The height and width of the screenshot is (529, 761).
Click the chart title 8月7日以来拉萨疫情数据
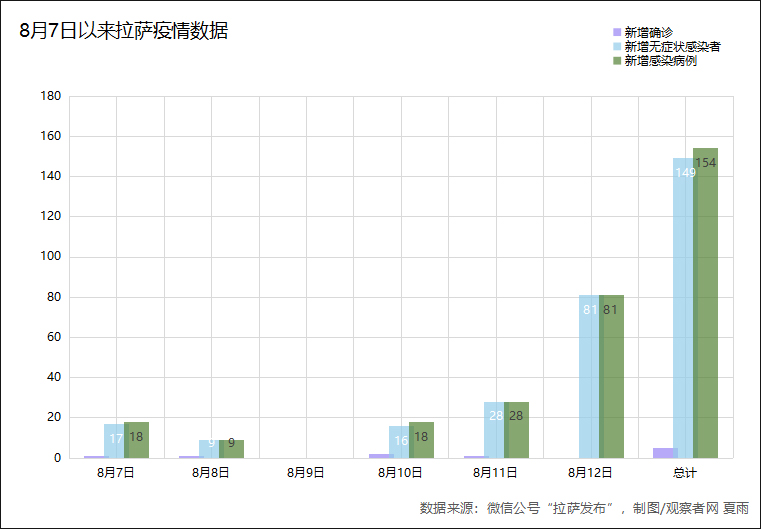pyautogui.click(x=124, y=31)
